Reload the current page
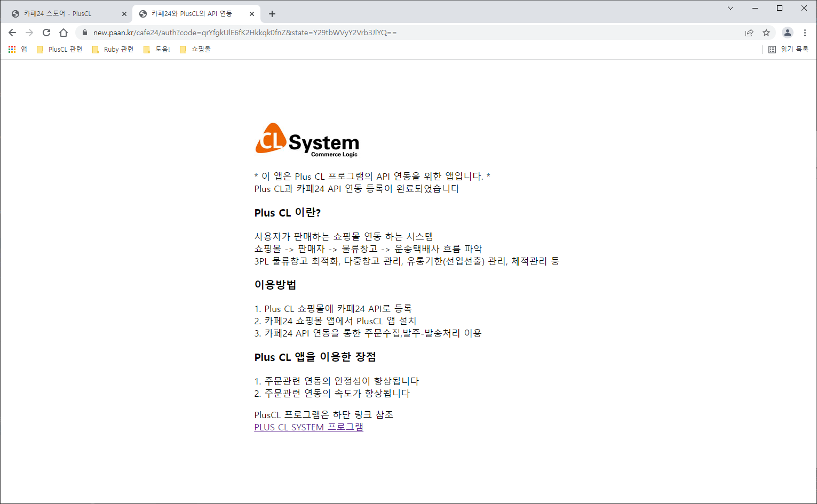The height and width of the screenshot is (504, 817). point(46,33)
